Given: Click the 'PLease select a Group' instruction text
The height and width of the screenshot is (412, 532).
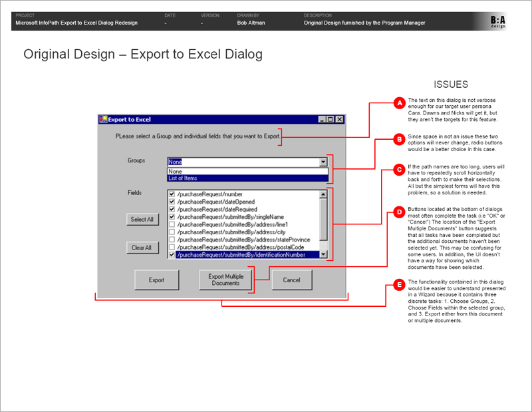Looking at the screenshot, I should click(x=198, y=136).
